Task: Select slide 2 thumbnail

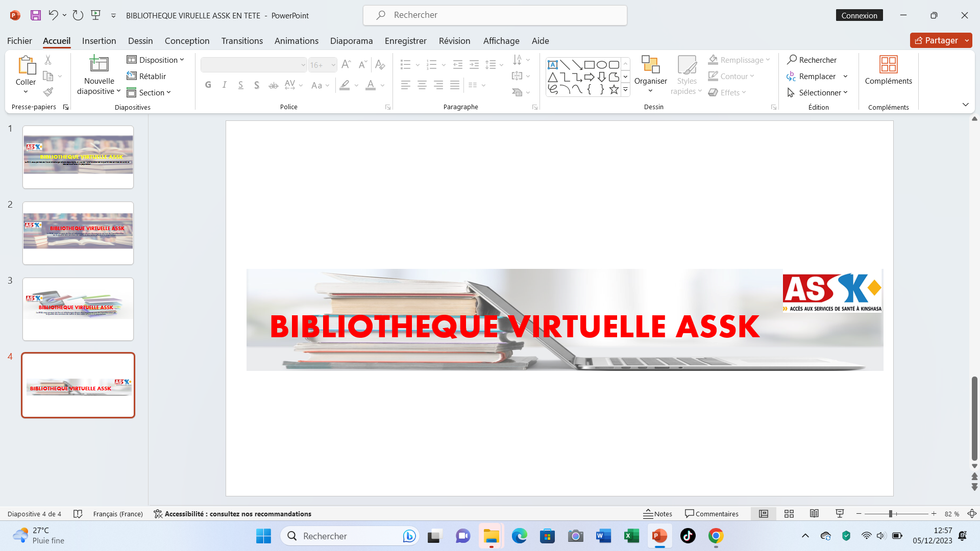Action: [x=78, y=233]
